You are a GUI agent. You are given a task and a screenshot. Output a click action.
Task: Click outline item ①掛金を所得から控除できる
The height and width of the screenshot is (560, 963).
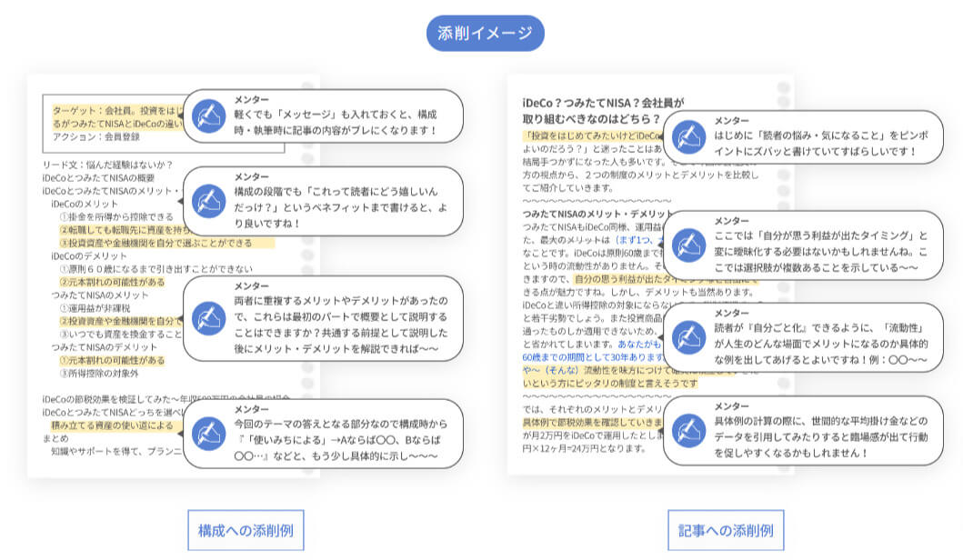click(x=116, y=216)
